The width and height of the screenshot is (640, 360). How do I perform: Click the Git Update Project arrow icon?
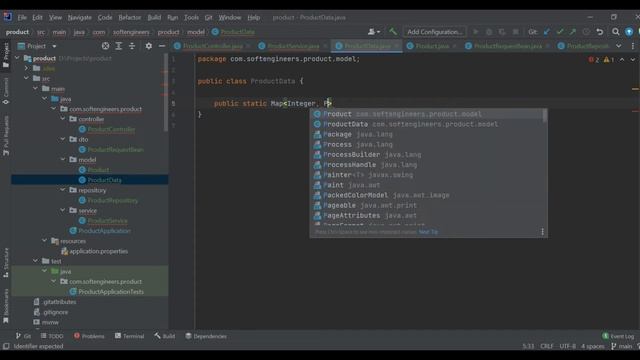point(547,31)
